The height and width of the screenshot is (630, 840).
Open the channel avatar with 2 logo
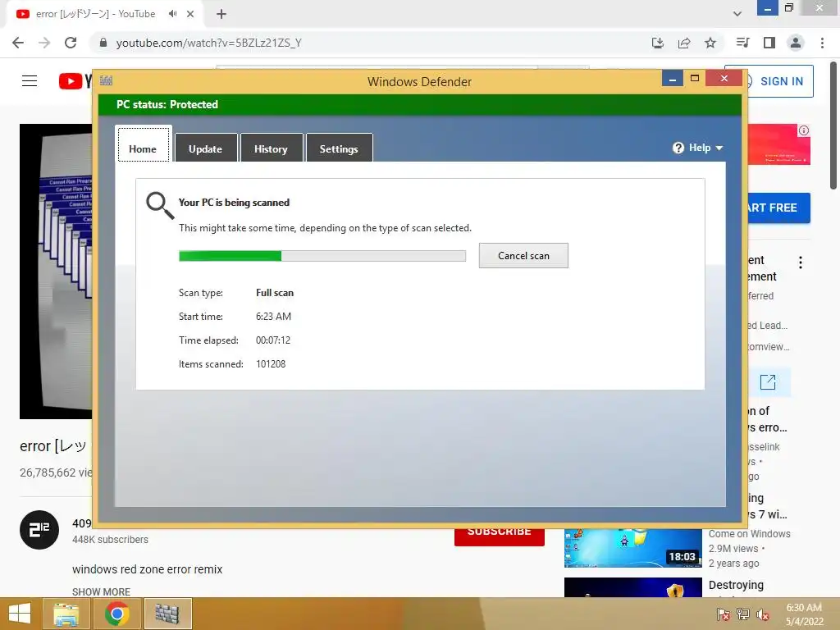(x=39, y=529)
